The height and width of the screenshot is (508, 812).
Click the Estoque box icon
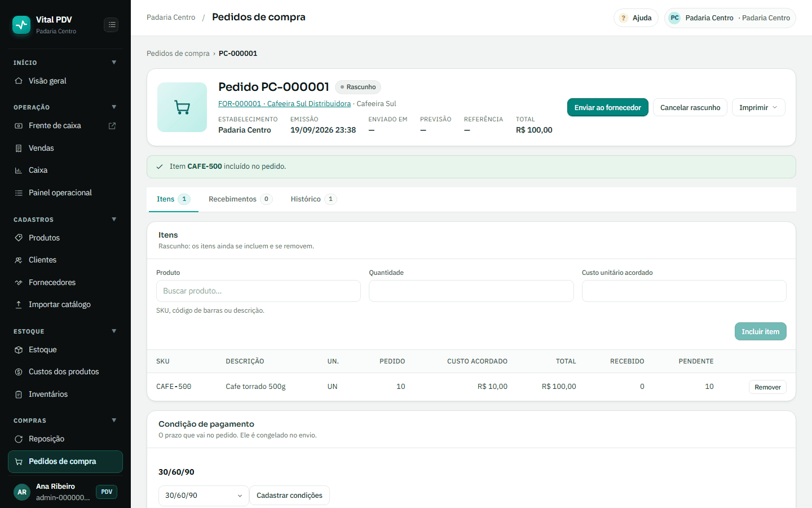pyautogui.click(x=19, y=350)
